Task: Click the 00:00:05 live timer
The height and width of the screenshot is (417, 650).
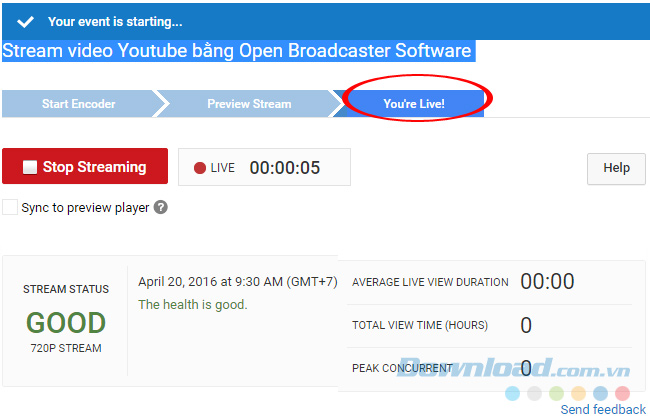Action: click(x=285, y=168)
